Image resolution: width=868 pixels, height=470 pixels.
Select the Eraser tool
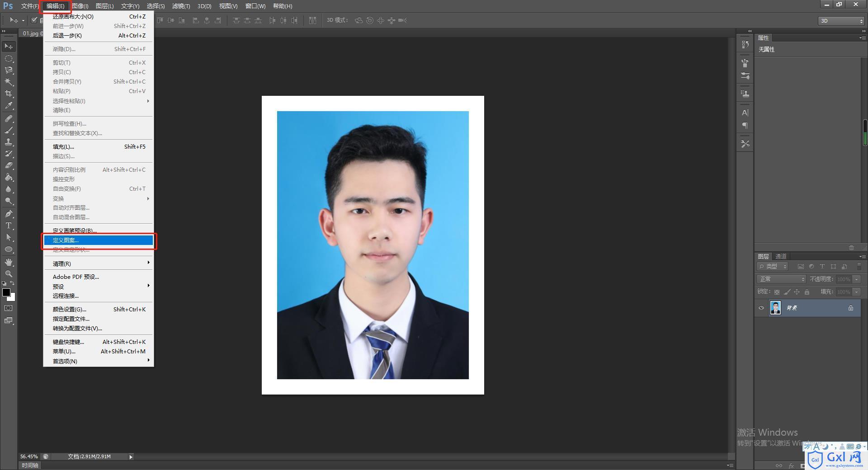(9, 165)
